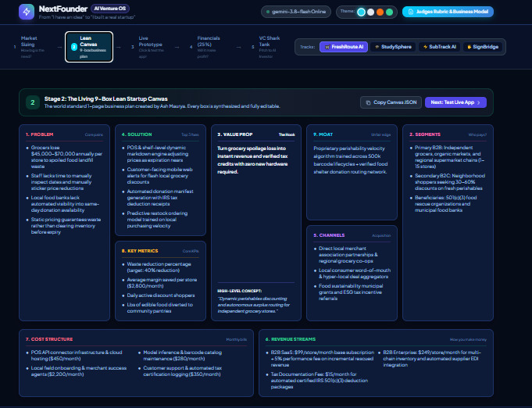
Task: Select the white theme color
Action: [371, 13]
